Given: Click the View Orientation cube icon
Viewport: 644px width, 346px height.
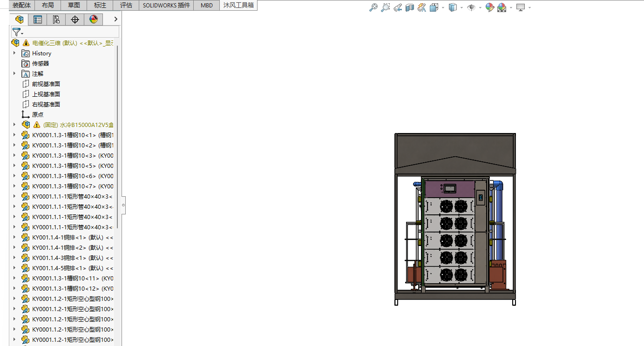Looking at the screenshot, I should point(434,7).
